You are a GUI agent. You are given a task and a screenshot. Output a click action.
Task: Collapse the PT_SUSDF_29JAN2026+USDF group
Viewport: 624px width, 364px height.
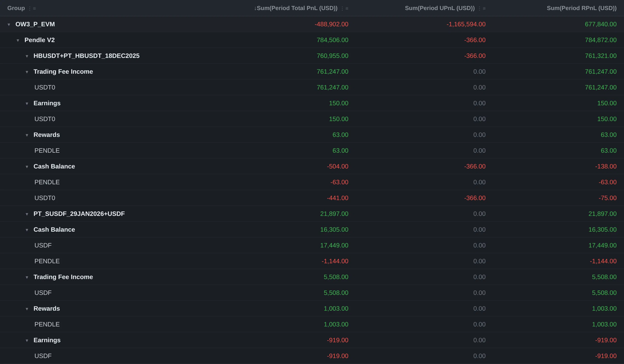tap(27, 214)
